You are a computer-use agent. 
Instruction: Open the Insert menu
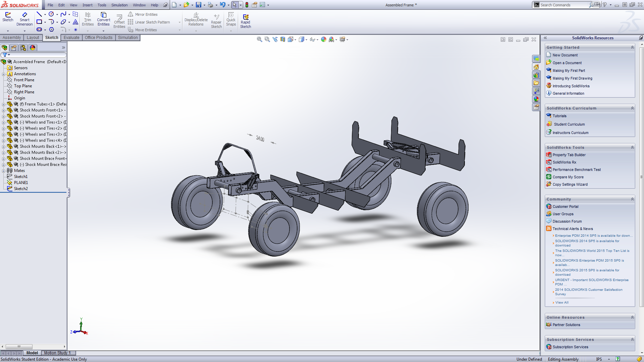(87, 5)
